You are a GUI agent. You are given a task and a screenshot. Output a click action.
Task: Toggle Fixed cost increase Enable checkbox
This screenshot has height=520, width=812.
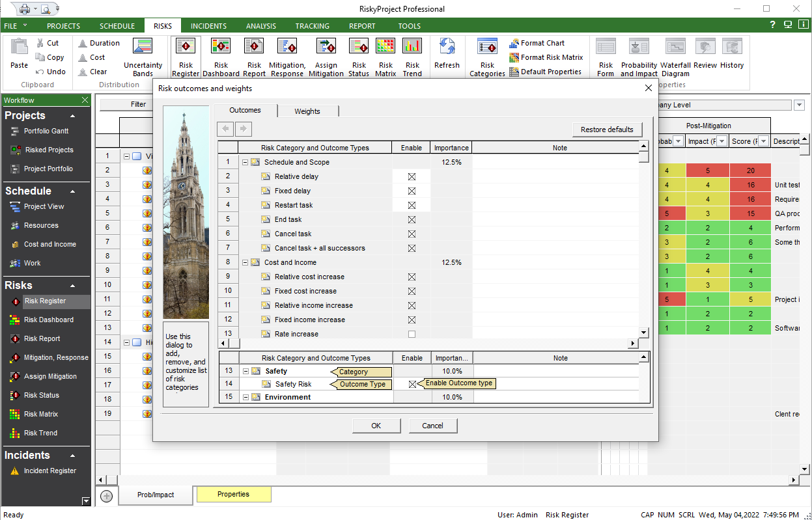412,291
